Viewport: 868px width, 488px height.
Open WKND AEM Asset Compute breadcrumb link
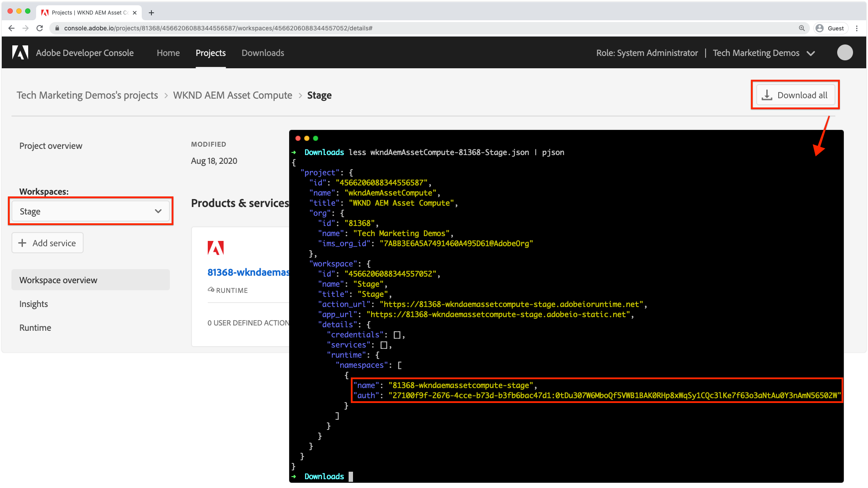[232, 95]
